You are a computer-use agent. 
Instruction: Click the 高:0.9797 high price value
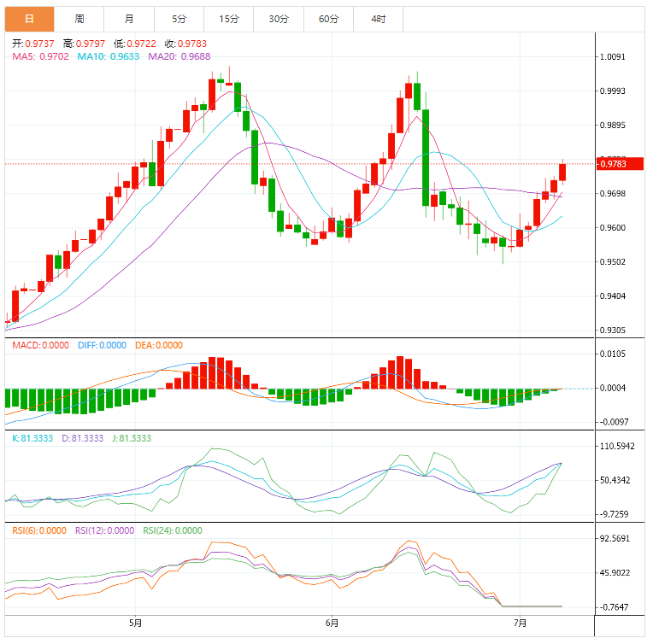point(84,44)
